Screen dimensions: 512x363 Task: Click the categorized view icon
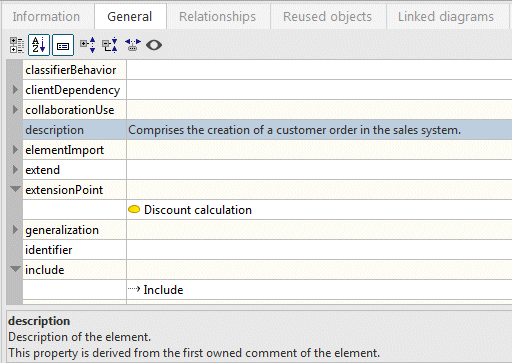[x=17, y=45]
